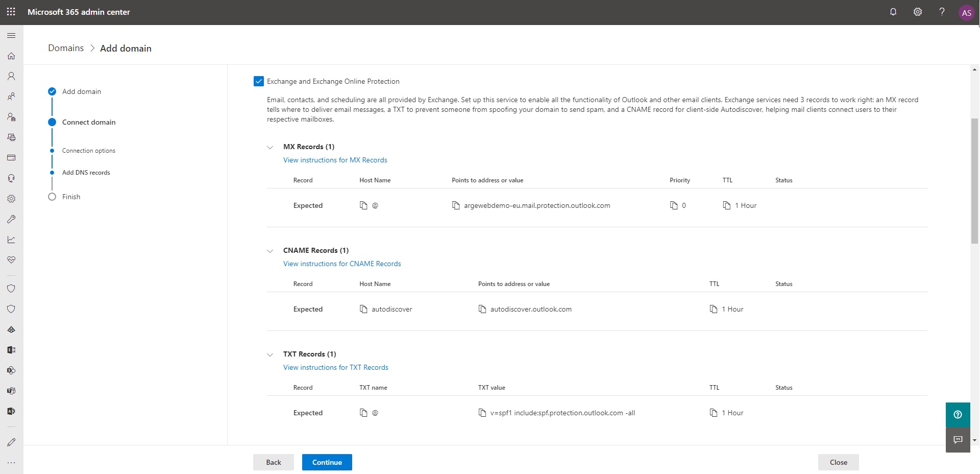Copy the autodiscover.outlook.com value
The image size is (980, 474).
click(482, 309)
